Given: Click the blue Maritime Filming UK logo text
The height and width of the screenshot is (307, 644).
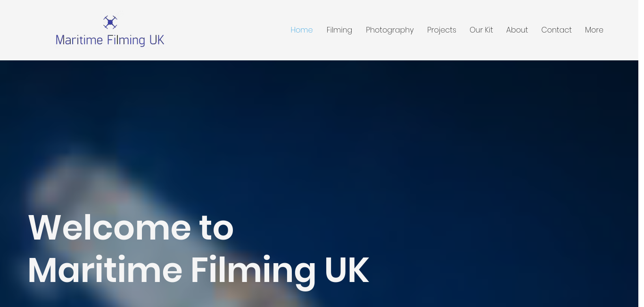Looking at the screenshot, I should click(110, 40).
